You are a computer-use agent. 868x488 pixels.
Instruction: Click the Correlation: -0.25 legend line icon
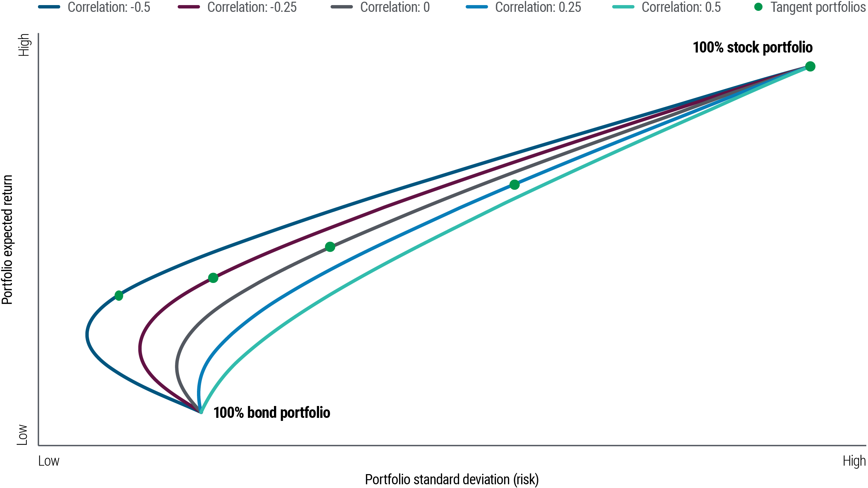click(189, 7)
